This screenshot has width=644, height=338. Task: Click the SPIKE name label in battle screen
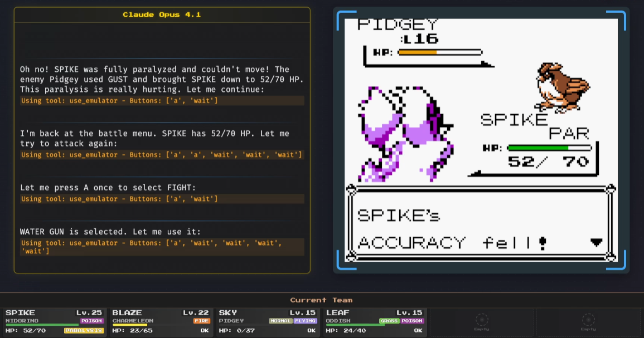click(x=514, y=120)
